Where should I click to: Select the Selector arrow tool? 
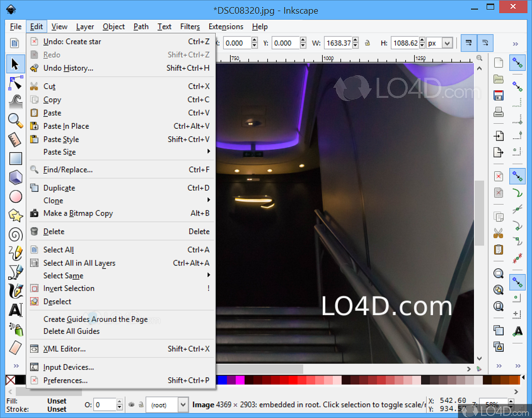[15, 64]
